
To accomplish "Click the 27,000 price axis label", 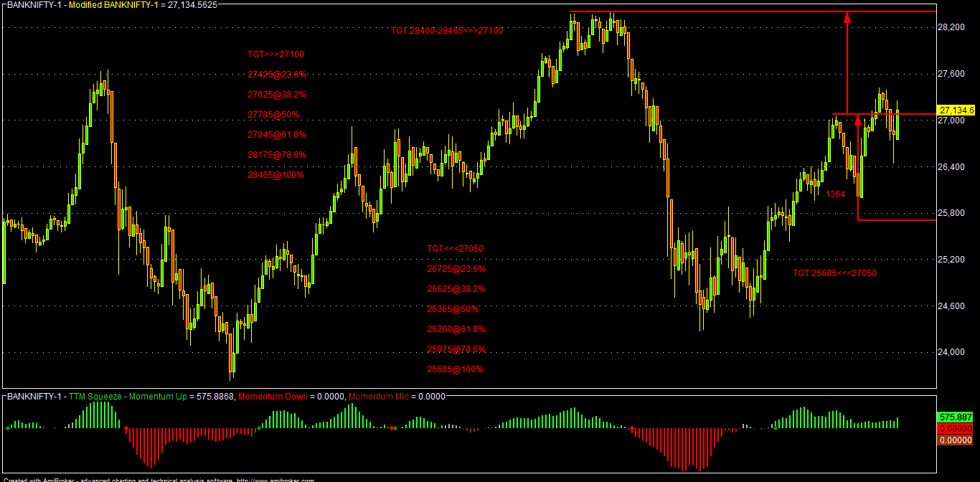I will pyautogui.click(x=951, y=120).
